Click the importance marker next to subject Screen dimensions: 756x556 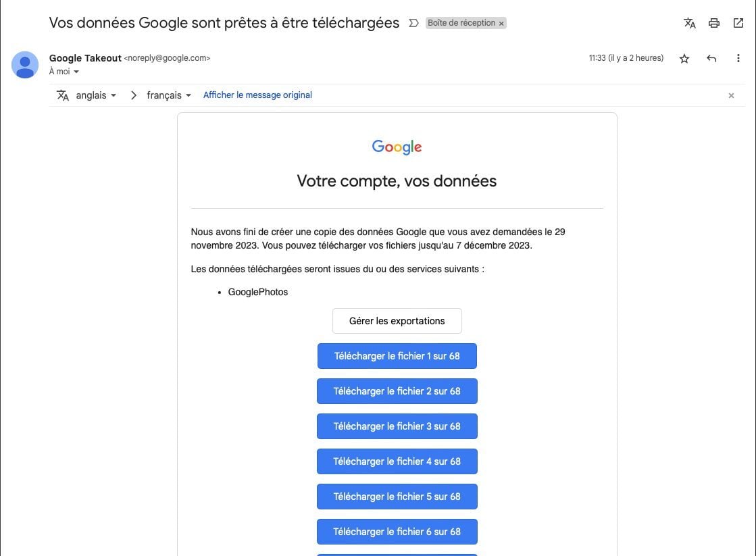tap(413, 23)
